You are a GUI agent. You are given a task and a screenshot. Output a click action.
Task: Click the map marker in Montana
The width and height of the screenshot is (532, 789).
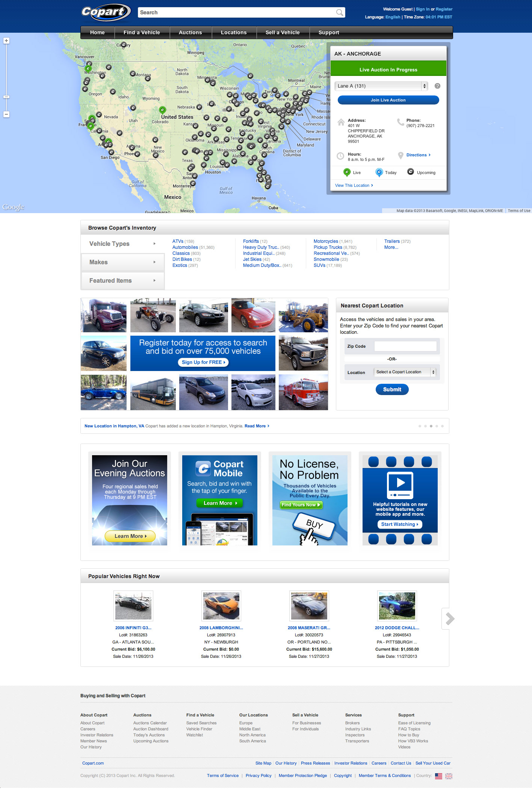[133, 74]
